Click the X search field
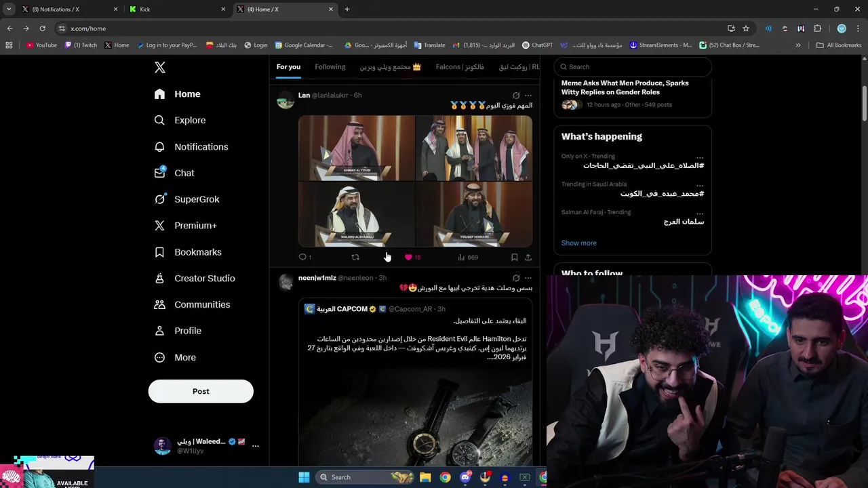Image resolution: width=868 pixels, height=488 pixels. pos(633,66)
